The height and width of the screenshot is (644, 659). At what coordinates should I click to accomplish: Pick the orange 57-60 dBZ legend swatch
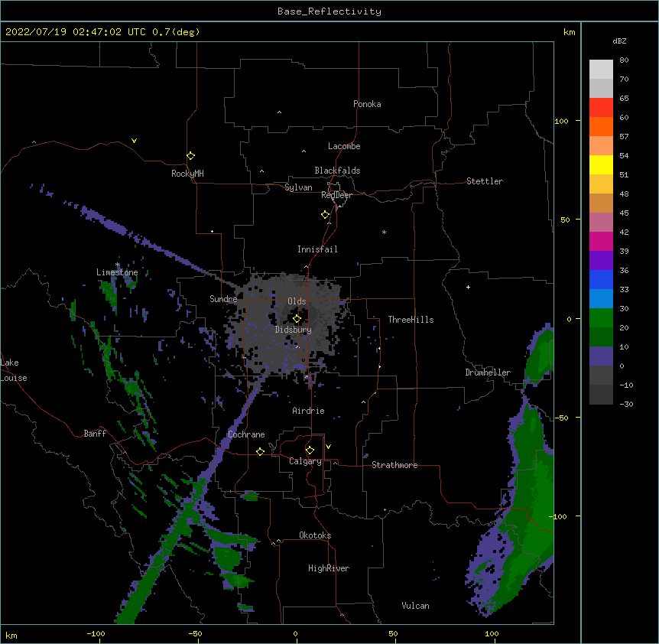point(601,126)
